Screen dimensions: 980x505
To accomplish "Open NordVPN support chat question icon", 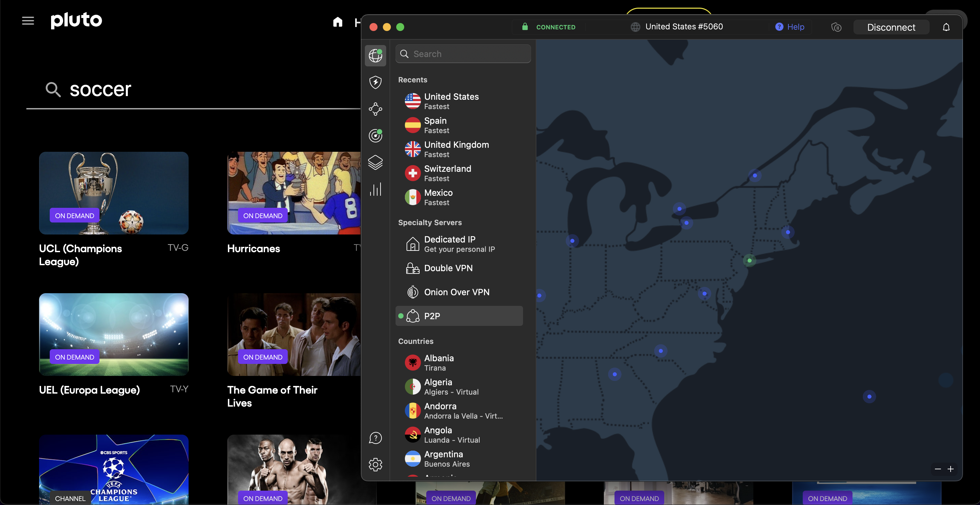I will pos(375,438).
